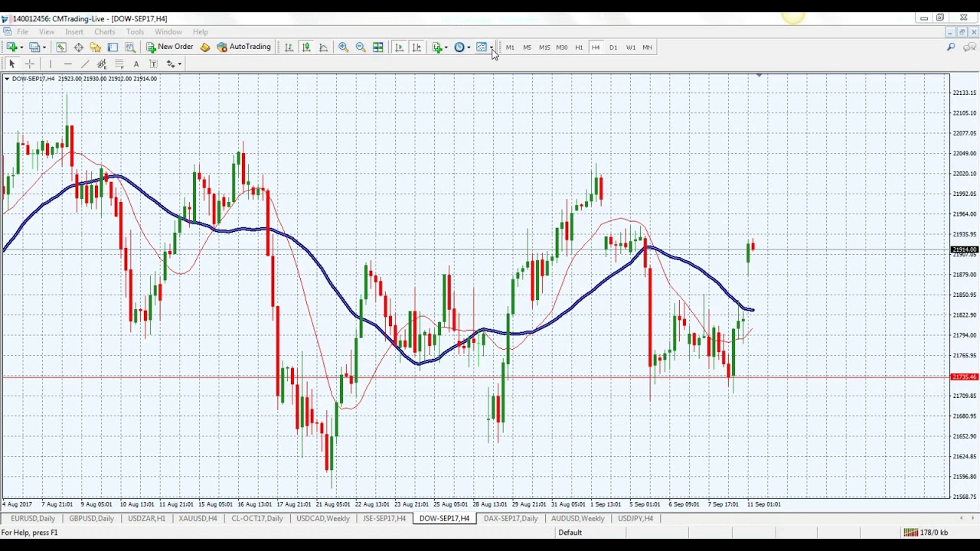Switch to GBPUSD,Daily chart tab

tap(91, 519)
